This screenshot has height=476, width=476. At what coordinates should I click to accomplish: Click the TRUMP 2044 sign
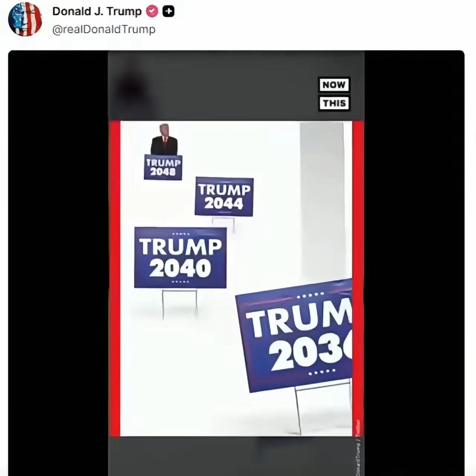[224, 197]
